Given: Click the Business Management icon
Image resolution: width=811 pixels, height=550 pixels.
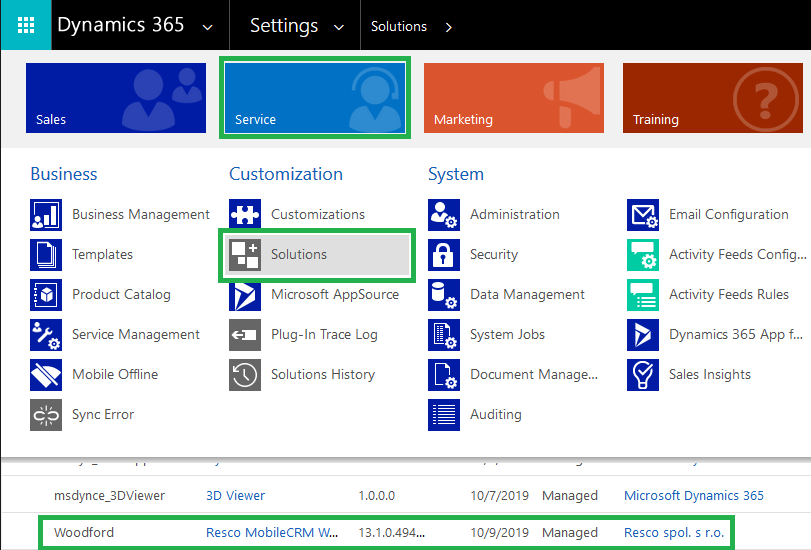Looking at the screenshot, I should click(46, 215).
